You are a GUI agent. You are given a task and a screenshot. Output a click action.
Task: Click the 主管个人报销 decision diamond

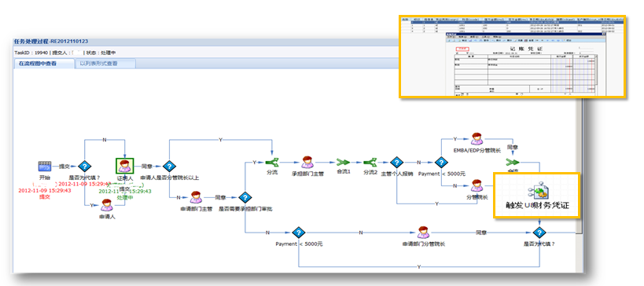[396, 163]
